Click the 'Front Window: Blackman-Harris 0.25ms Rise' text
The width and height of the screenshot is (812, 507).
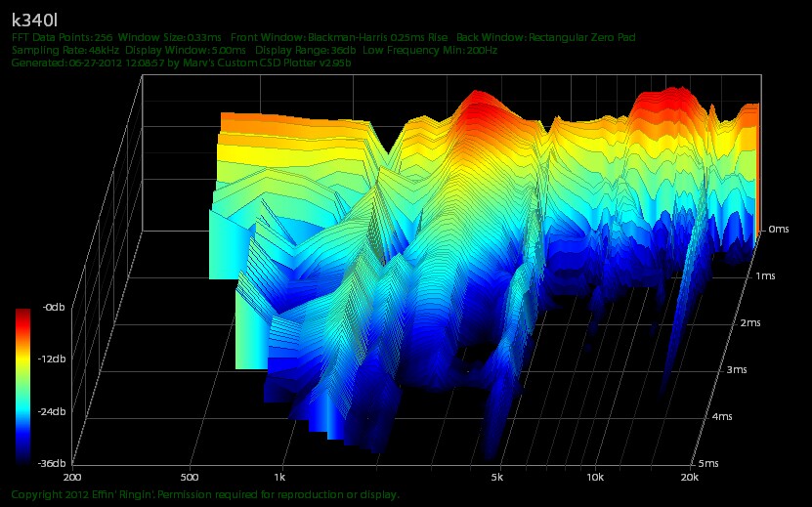(x=339, y=37)
